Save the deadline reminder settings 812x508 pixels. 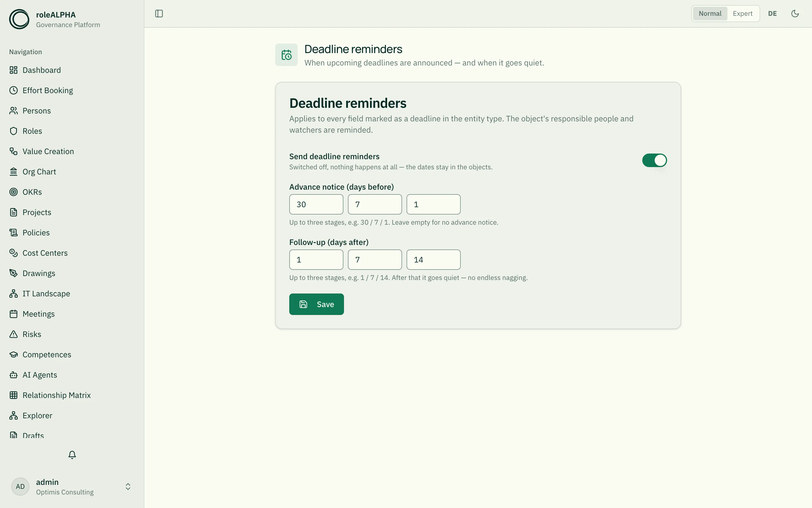[316, 304]
